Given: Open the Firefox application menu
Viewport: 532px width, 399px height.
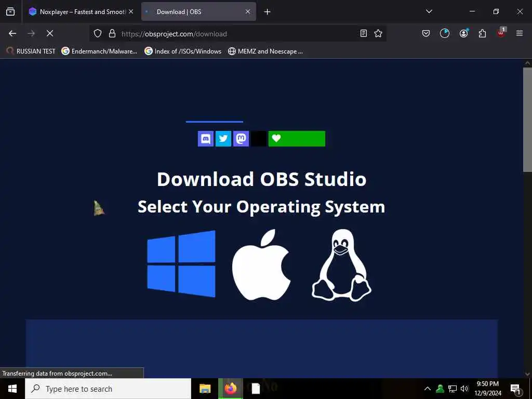Looking at the screenshot, I should tap(520, 33).
